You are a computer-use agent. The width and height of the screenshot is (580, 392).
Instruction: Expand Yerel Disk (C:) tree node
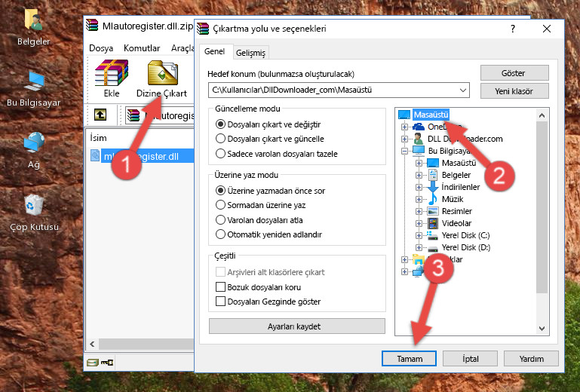click(419, 236)
